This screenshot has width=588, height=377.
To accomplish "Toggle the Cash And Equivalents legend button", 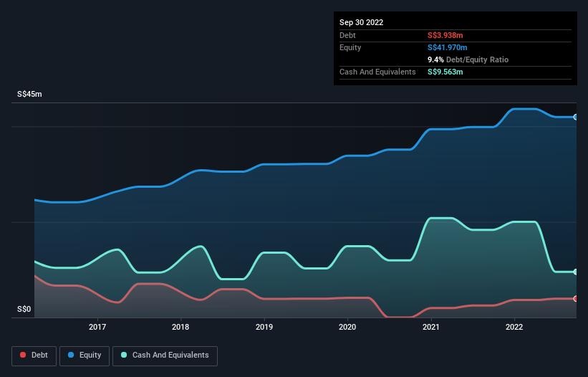I will click(165, 355).
